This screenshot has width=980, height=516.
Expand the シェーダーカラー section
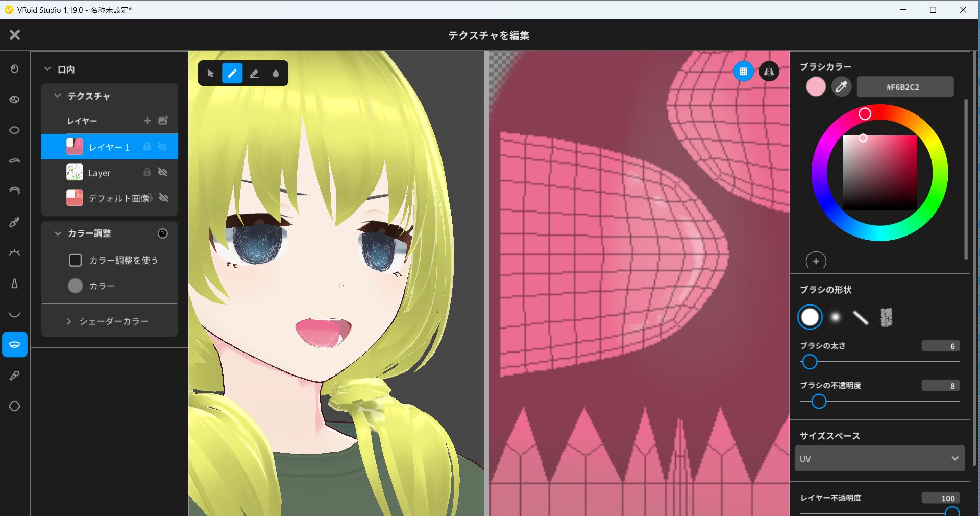(69, 321)
